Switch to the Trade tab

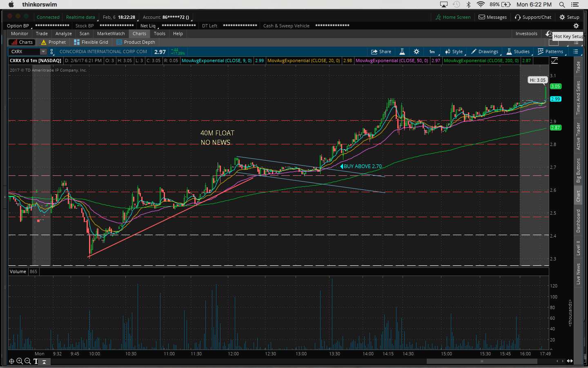tap(42, 34)
